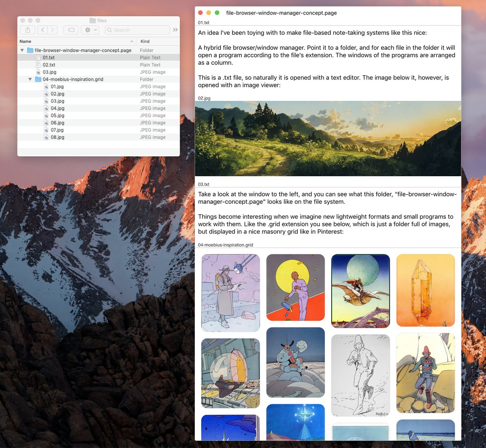The height and width of the screenshot is (448, 486).
Task: Select 02.txt in Finder list
Action: [x=98, y=65]
